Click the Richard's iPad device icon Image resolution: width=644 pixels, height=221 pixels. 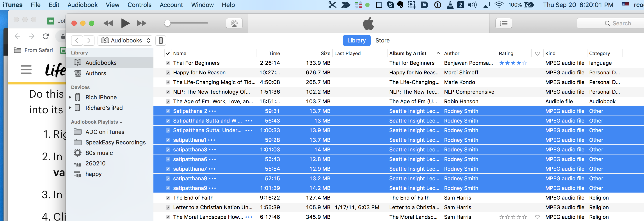point(78,108)
